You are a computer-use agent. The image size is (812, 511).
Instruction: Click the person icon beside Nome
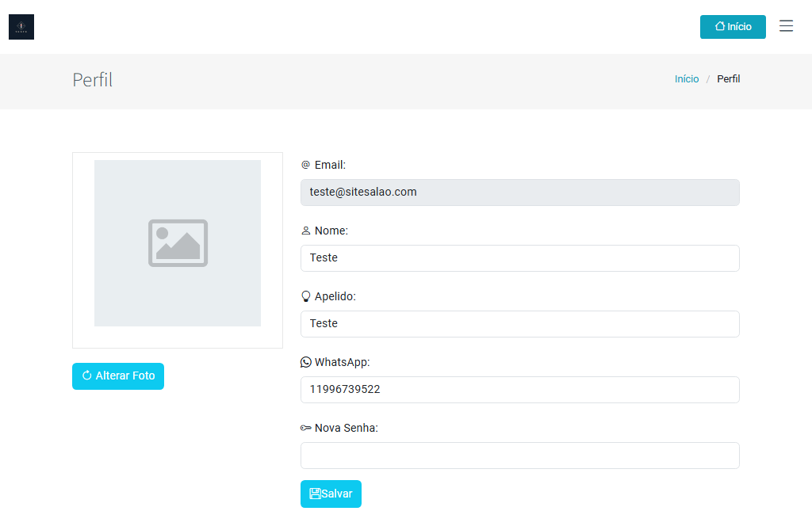[305, 231]
